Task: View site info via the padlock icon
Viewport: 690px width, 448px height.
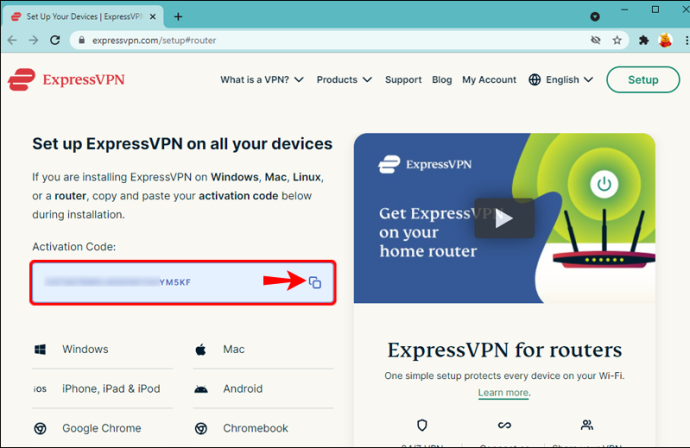Action: tap(81, 40)
